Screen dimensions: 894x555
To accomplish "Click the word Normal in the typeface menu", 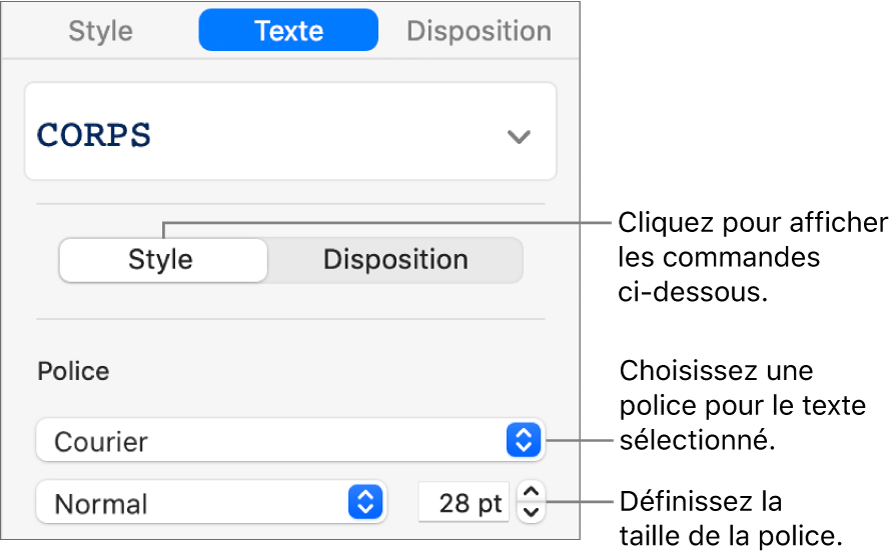I will 101,504.
